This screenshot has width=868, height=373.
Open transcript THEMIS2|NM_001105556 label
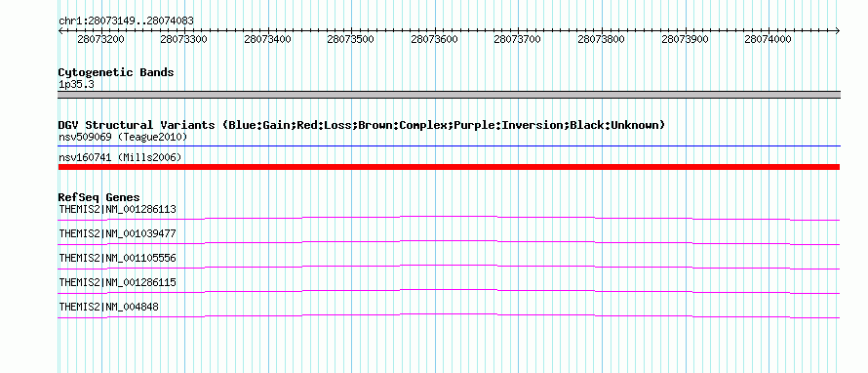(x=117, y=259)
